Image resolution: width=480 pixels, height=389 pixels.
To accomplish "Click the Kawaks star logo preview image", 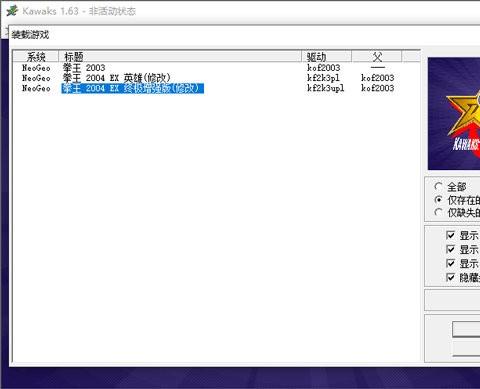I will coord(454,114).
